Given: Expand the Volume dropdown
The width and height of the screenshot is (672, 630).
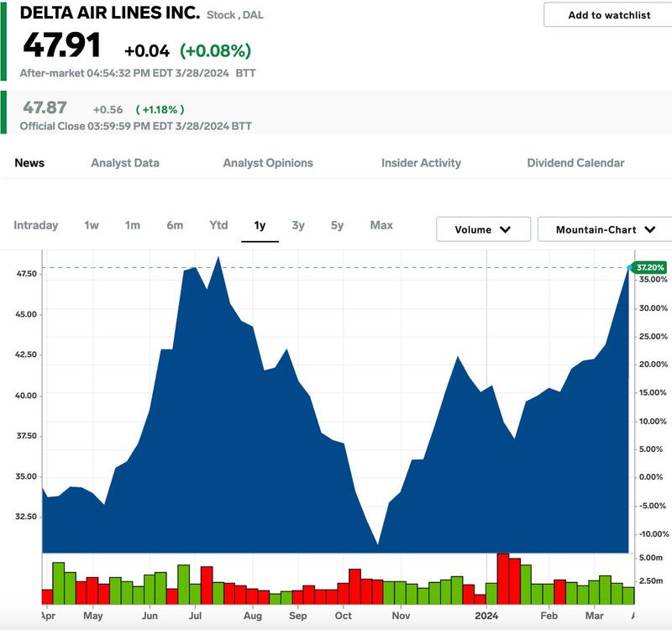Looking at the screenshot, I should click(484, 229).
